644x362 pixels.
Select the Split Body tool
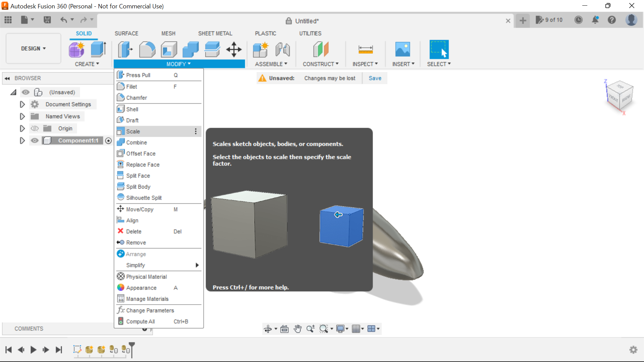point(138,186)
